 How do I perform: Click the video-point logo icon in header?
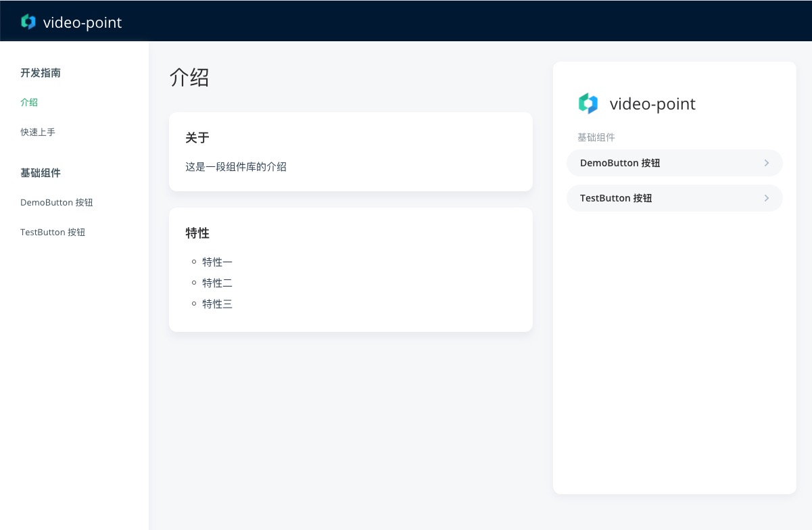coord(28,22)
